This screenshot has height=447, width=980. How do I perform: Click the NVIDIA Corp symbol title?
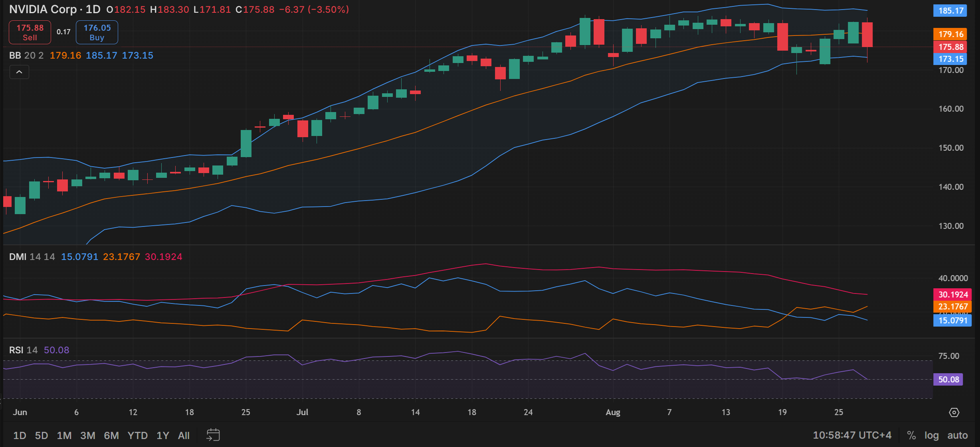(43, 9)
